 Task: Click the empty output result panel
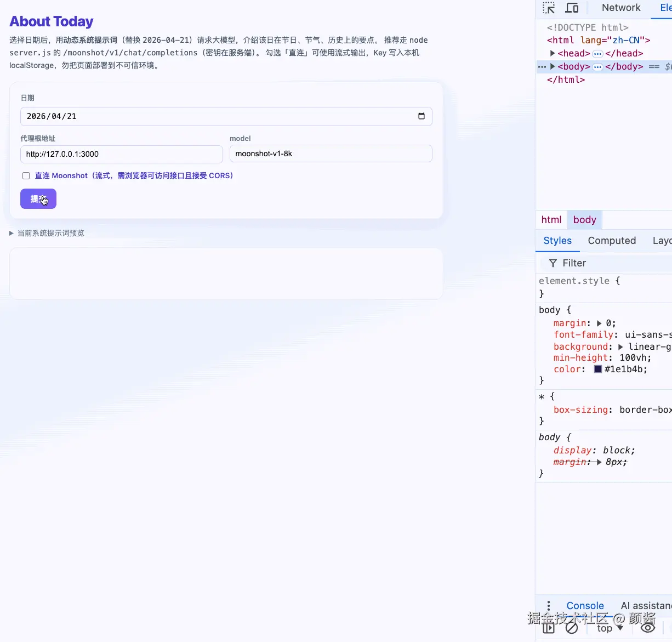point(226,274)
